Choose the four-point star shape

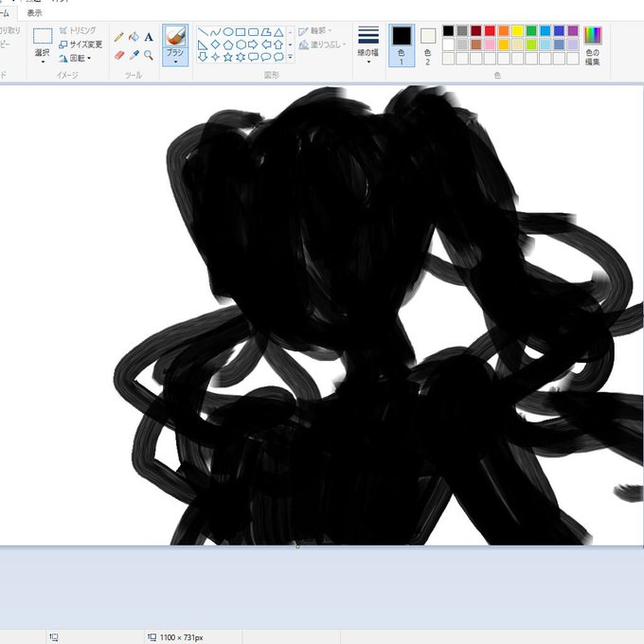(x=215, y=57)
